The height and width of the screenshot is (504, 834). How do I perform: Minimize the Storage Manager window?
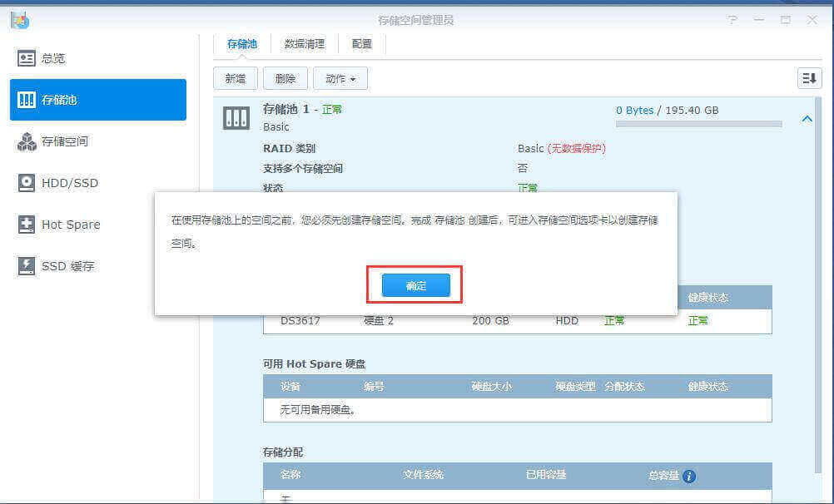[x=759, y=20]
